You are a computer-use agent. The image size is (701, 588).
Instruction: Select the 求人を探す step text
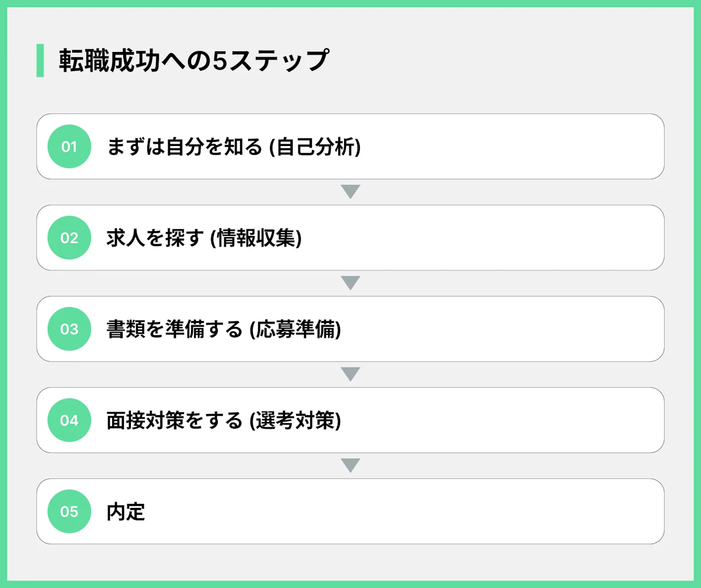156,238
